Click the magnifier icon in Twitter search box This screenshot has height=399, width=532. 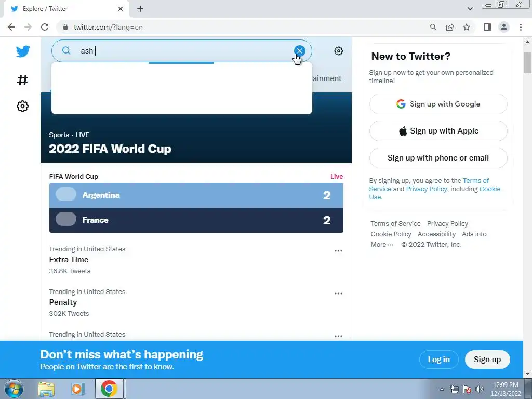tap(66, 51)
